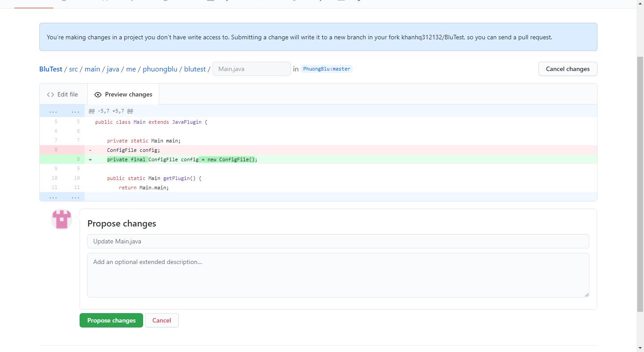Expand hidden lines below line 11
This screenshot has height=352, width=644.
pyautogui.click(x=62, y=197)
